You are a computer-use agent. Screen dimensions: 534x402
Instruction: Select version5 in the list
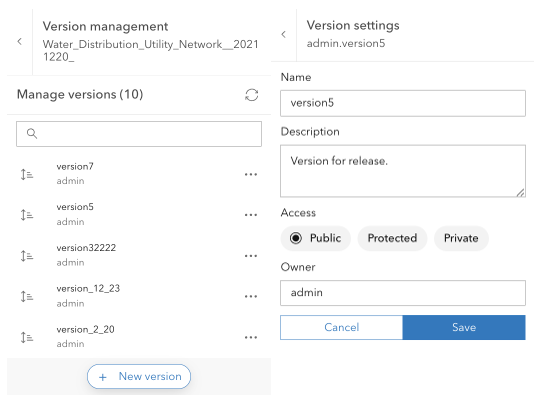pos(139,215)
